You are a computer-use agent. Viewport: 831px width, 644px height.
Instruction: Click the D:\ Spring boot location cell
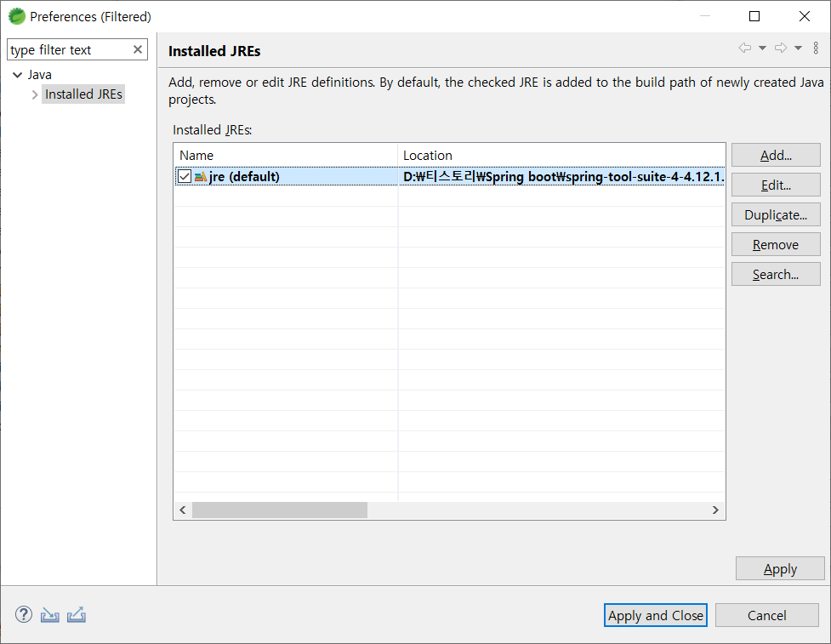point(561,176)
